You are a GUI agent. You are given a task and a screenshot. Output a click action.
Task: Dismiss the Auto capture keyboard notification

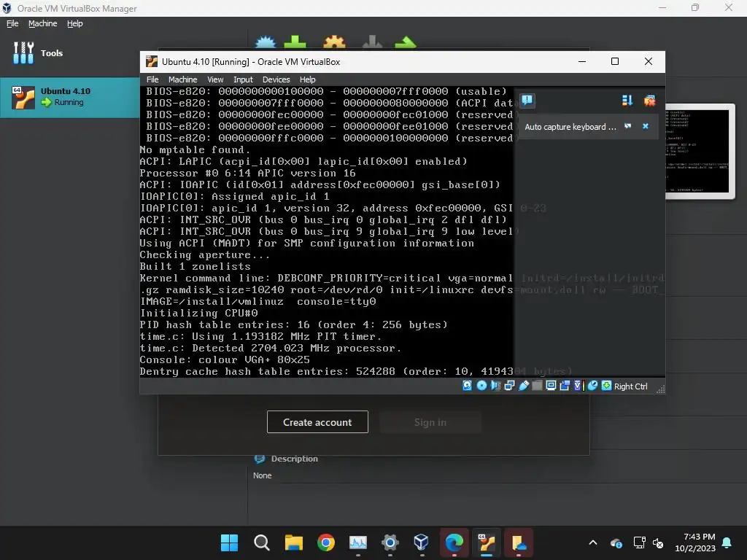646,126
